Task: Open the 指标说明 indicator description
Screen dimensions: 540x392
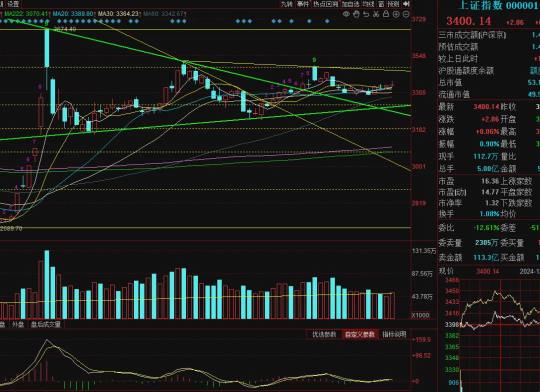Action: coord(394,334)
